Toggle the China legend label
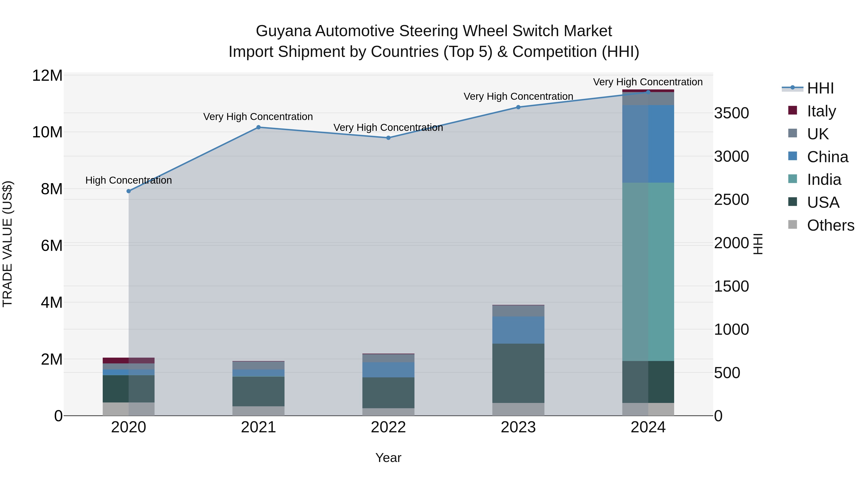Screen dimensions: 868x488 827,157
